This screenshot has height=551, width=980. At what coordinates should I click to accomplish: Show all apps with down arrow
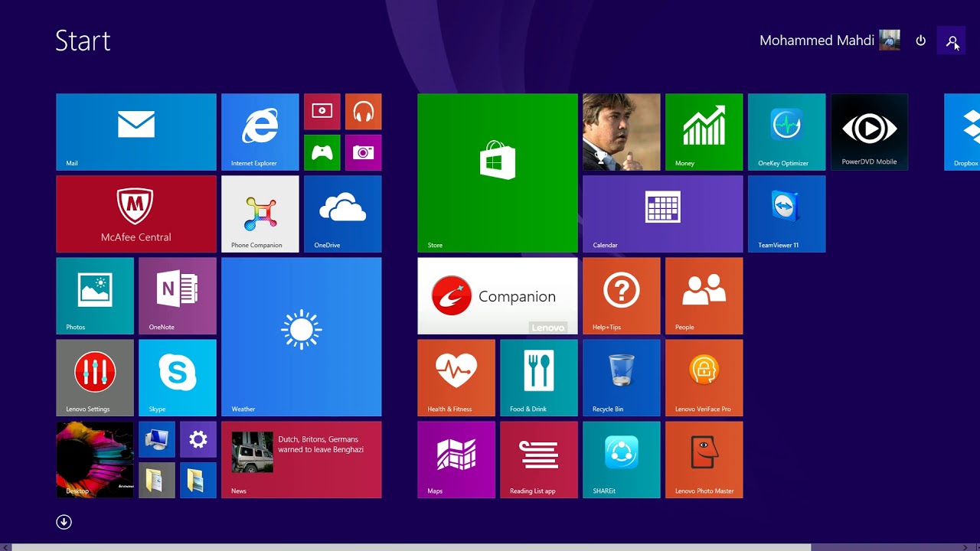pyautogui.click(x=64, y=522)
